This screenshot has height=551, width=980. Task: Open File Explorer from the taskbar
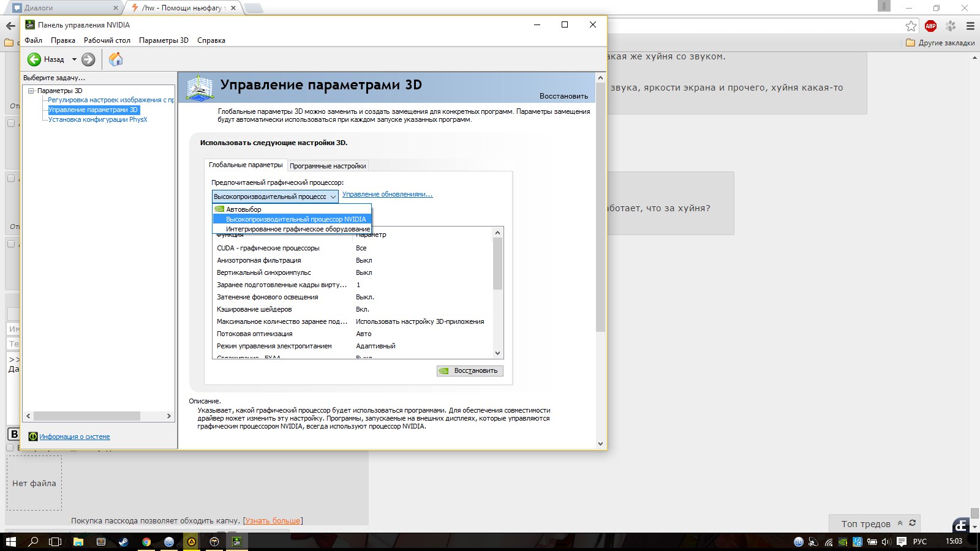click(78, 542)
